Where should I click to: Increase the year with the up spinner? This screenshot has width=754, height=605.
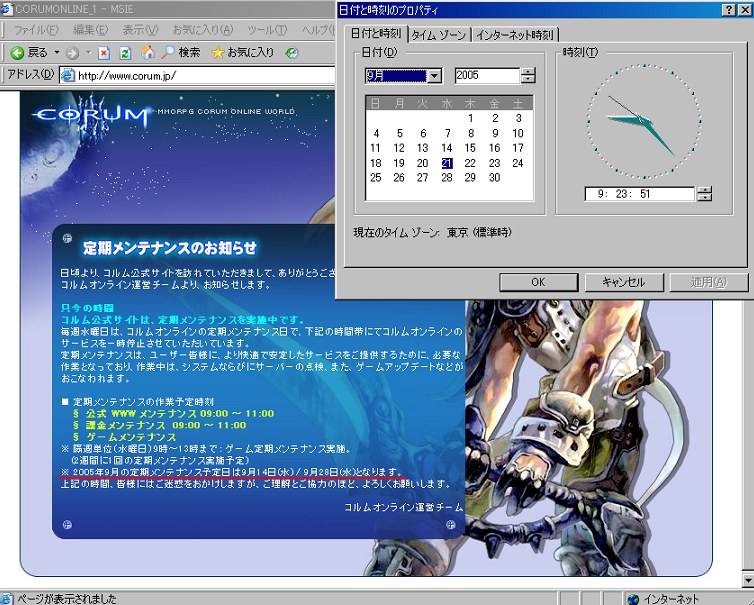528,72
